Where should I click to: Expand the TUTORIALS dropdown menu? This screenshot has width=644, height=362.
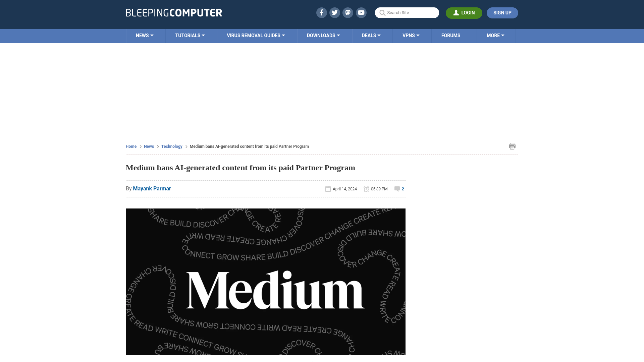pos(190,35)
